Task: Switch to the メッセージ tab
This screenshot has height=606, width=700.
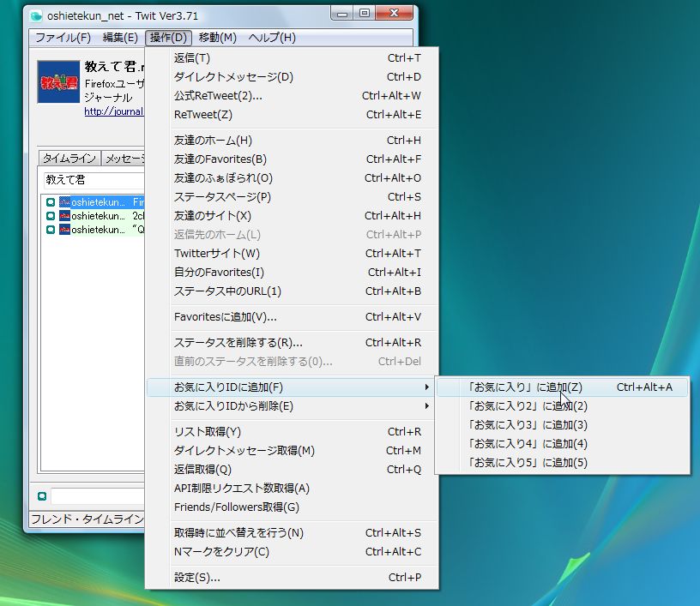Action: click(124, 159)
